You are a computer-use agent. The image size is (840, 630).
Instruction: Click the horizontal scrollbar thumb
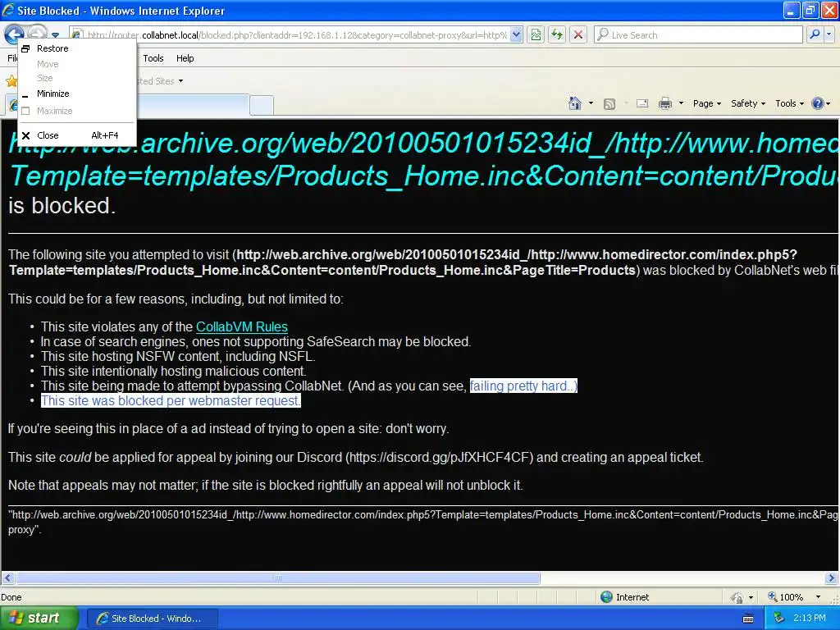[277, 578]
